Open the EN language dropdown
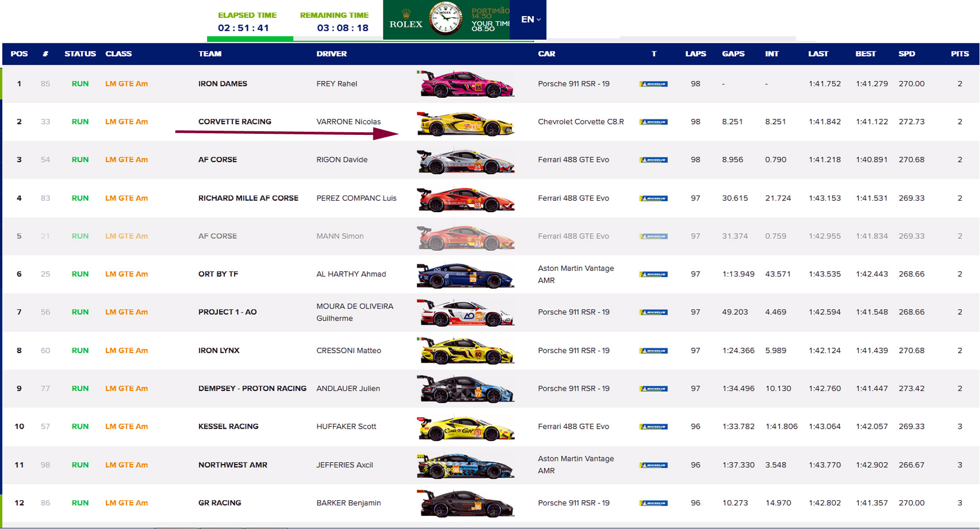The width and height of the screenshot is (980, 529). point(530,19)
